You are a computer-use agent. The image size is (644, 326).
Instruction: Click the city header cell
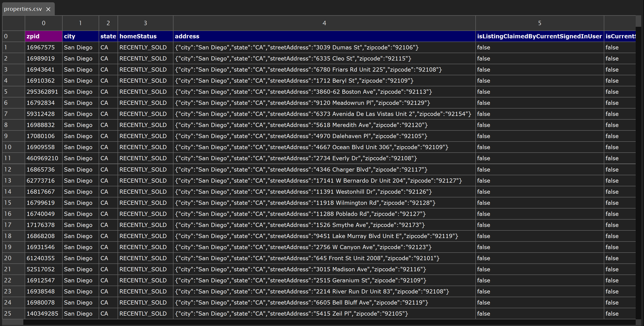[x=80, y=36]
